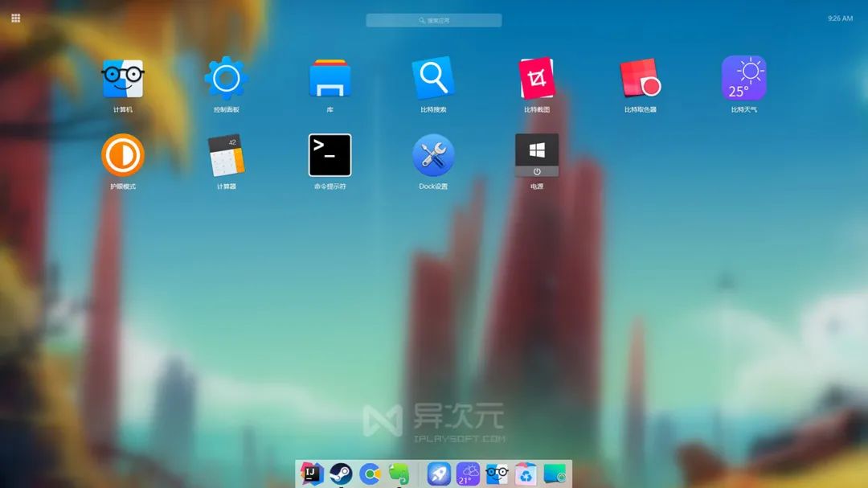Click the search apps field
Image resolution: width=868 pixels, height=488 pixels.
[x=433, y=20]
